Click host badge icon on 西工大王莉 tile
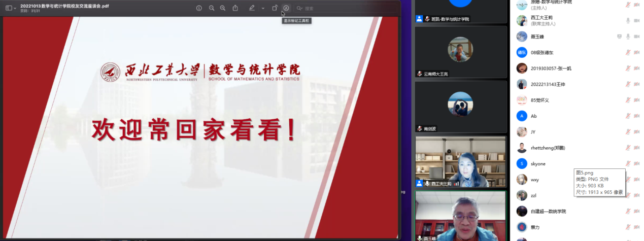Image resolution: width=644 pixels, height=241 pixels. 420,183
